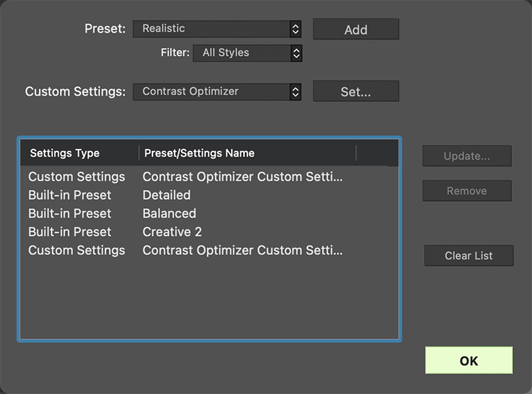The image size is (532, 394).
Task: Expand the Custom Settings Contrast Optimizer menu
Action: pyautogui.click(x=217, y=92)
